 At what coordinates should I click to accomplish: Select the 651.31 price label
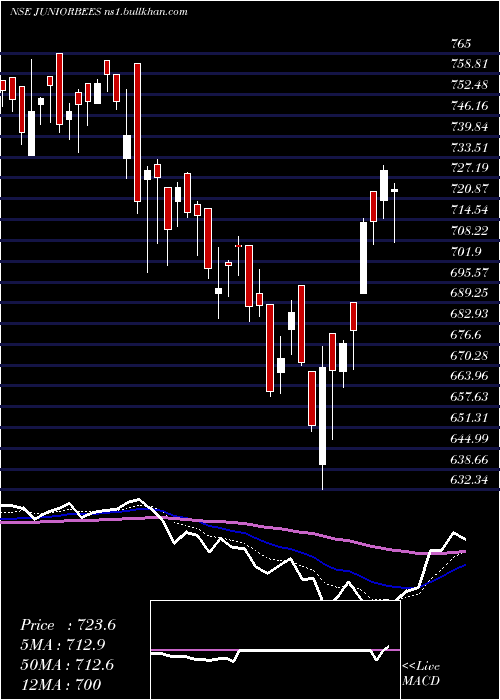(469, 418)
